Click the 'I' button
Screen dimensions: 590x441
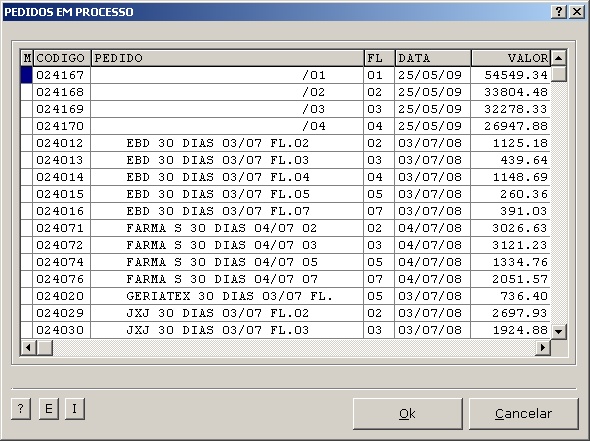(75, 409)
